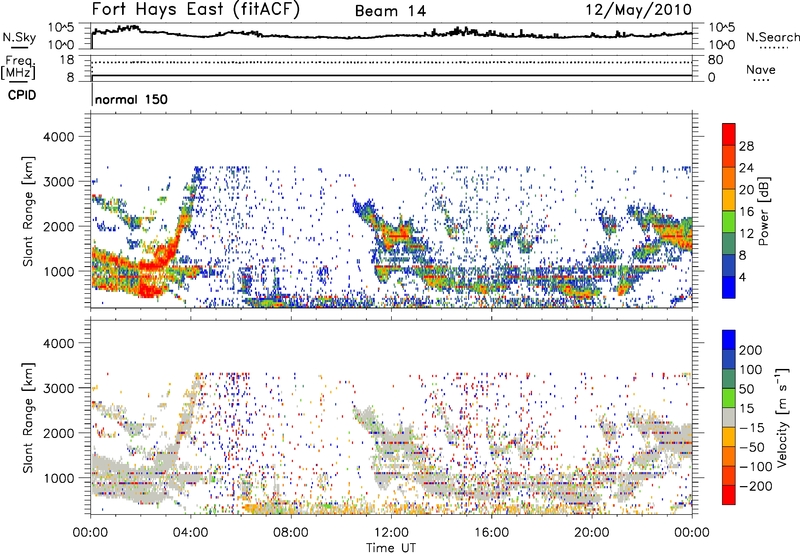This screenshot has height=554, width=800.
Task: Click the solid frequency line at 8 MHz
Action: coord(392,76)
